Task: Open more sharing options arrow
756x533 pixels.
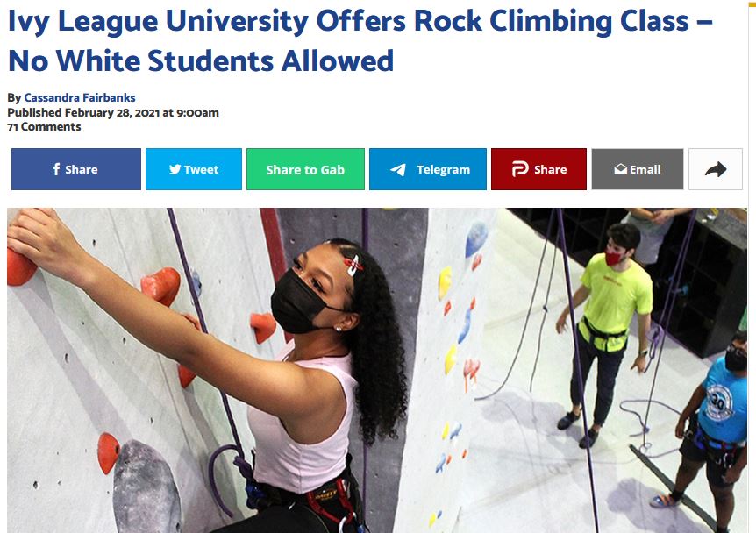Action: (x=716, y=169)
